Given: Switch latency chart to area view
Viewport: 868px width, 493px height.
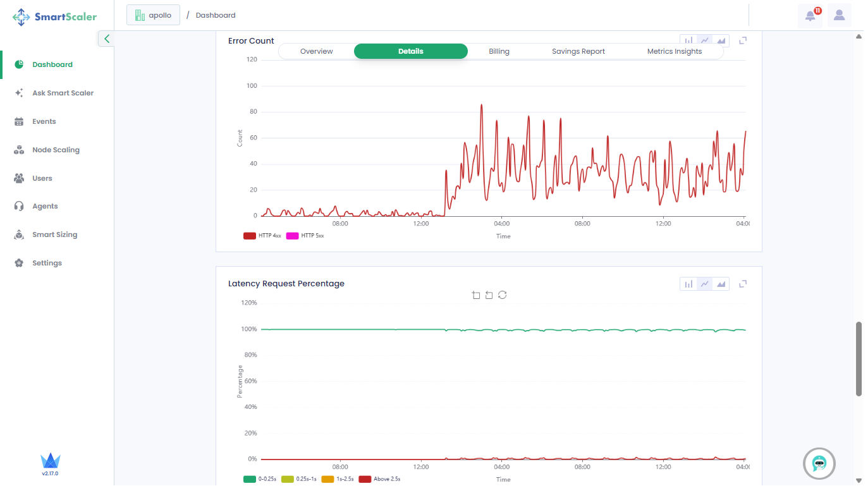Looking at the screenshot, I should [721, 284].
